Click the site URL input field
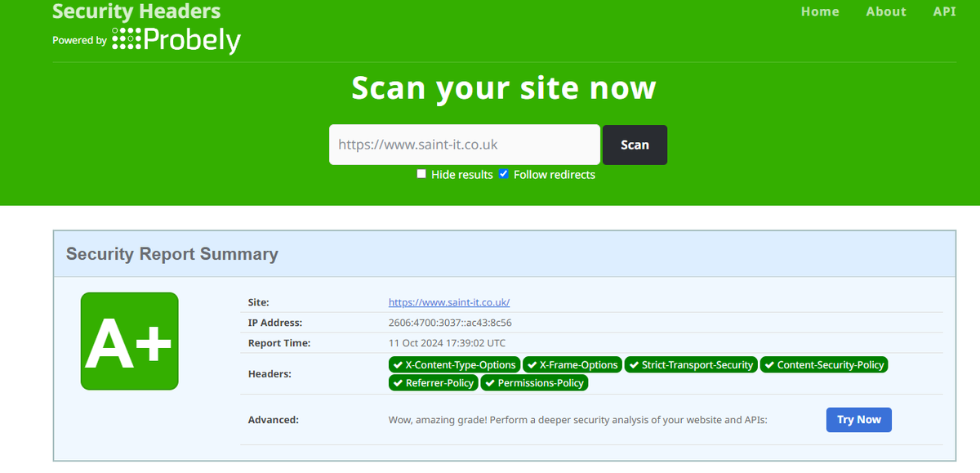The height and width of the screenshot is (473, 980). 465,145
